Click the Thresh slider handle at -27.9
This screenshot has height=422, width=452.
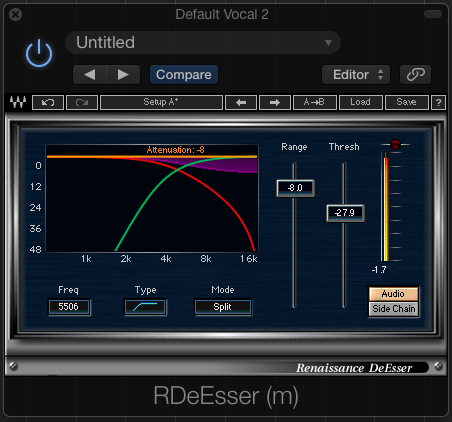[x=345, y=213]
